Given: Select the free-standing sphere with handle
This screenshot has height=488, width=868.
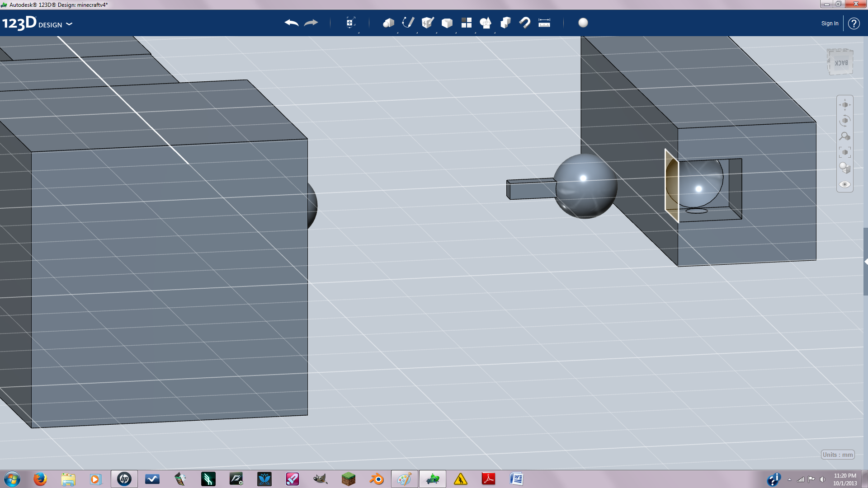Looking at the screenshot, I should [585, 186].
